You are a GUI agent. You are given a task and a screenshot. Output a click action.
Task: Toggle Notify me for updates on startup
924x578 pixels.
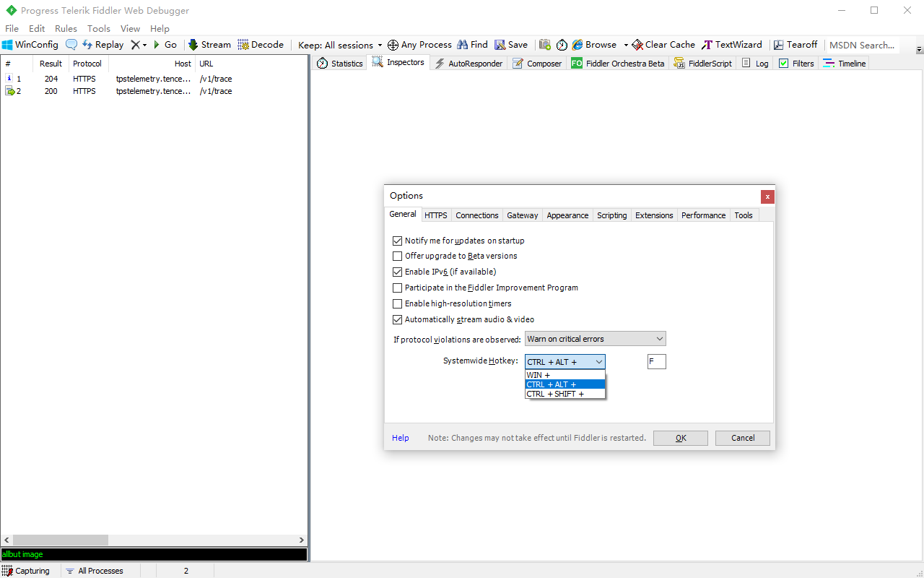pyautogui.click(x=458, y=241)
